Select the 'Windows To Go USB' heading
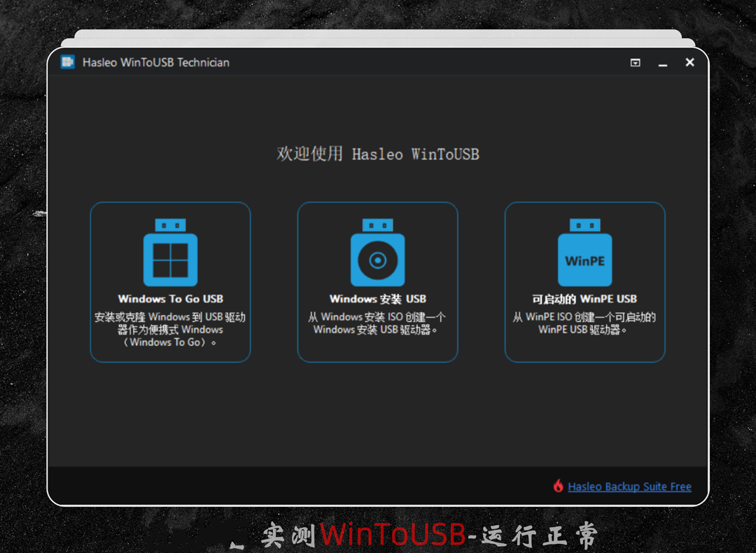Screen dimensions: 756x553 pyautogui.click(x=170, y=299)
